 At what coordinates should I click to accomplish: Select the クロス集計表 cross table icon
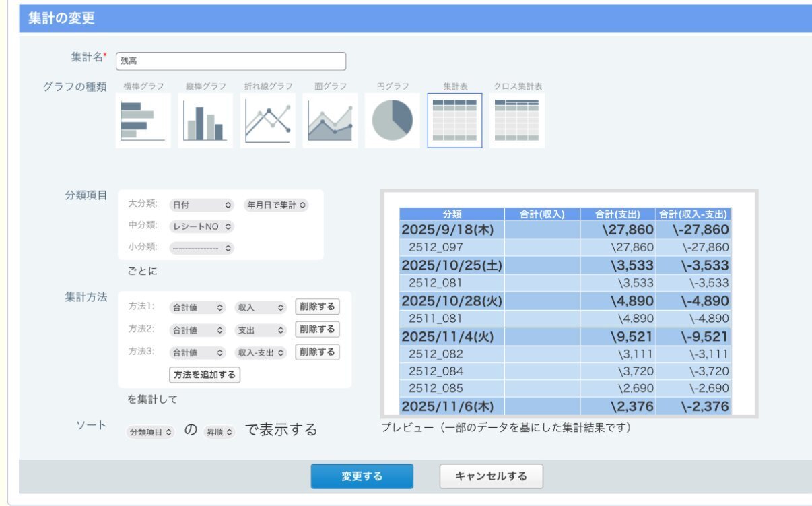pos(516,121)
